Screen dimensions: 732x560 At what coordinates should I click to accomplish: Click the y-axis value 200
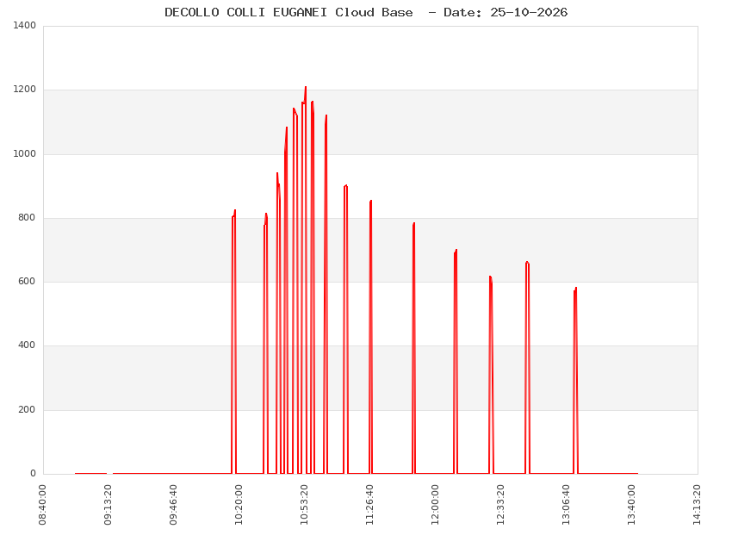[27, 410]
